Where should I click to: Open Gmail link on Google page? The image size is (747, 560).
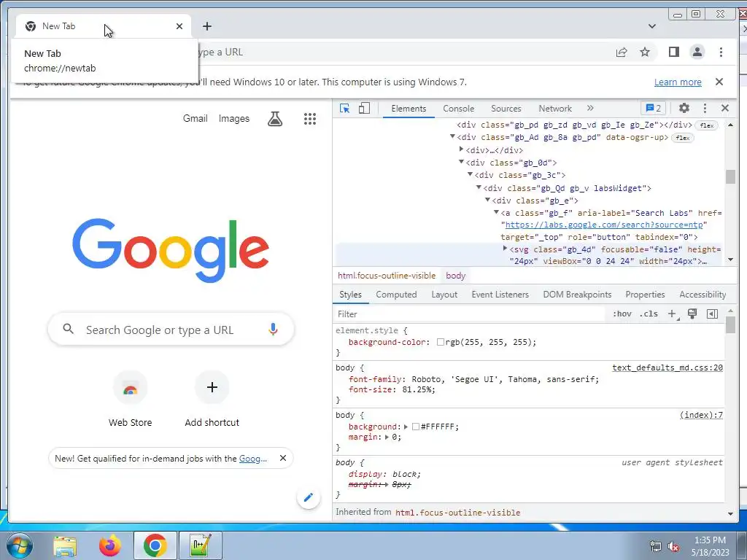coord(196,118)
